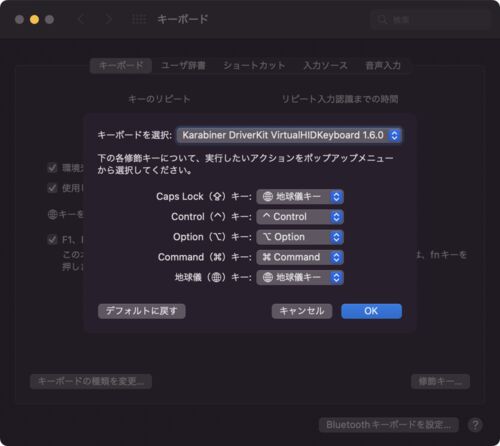Open help with the question mark button
The image size is (500, 446).
click(x=475, y=425)
